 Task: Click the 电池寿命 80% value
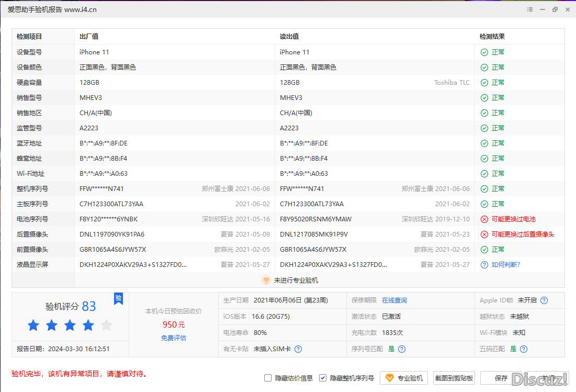(x=260, y=333)
